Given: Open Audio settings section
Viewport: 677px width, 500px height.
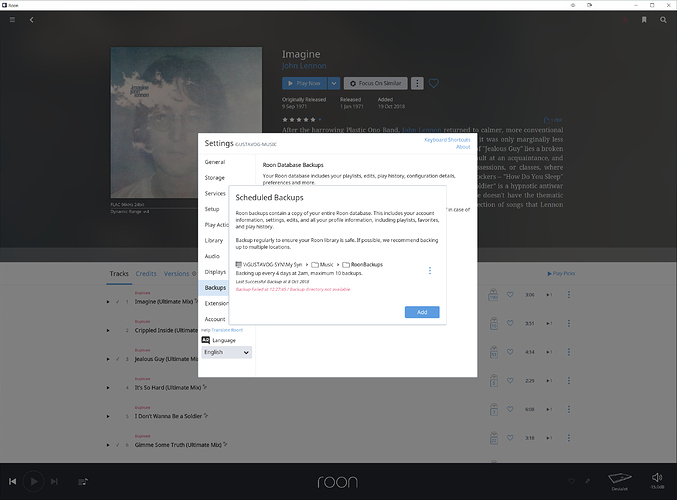Looking at the screenshot, I should (212, 256).
